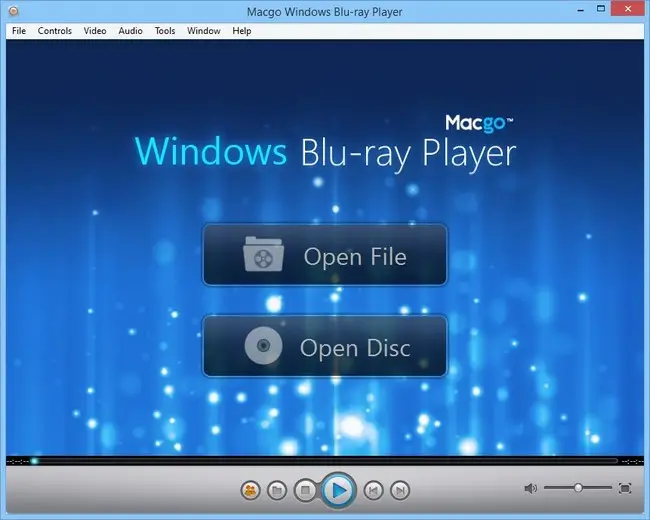Skip to the previous chapter
Image resolution: width=650 pixels, height=520 pixels.
pos(374,491)
